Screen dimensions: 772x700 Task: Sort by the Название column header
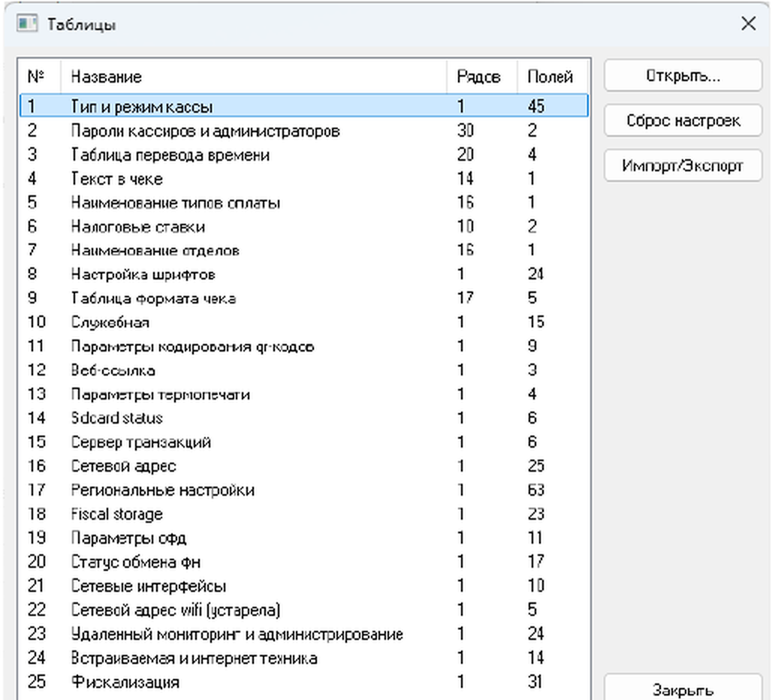pyautogui.click(x=254, y=77)
